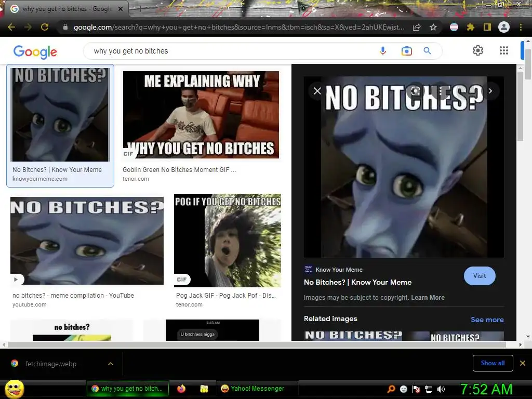Open the preview's three-dot options menu
The image size is (532, 399).
coord(441,91)
